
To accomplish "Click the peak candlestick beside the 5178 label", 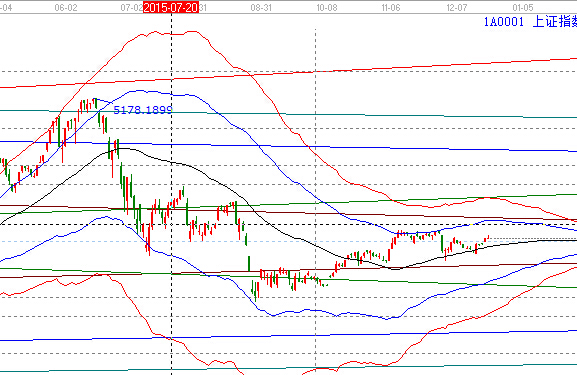I will (x=95, y=103).
